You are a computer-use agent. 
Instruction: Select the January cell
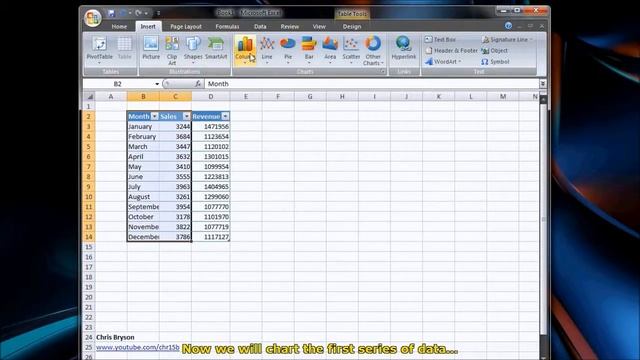pyautogui.click(x=143, y=127)
